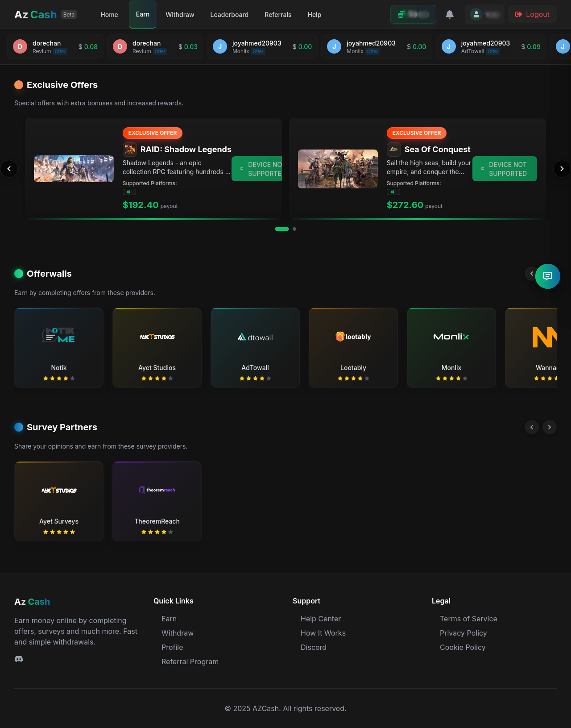Open the Leaderboard nav item
571x728 pixels.
pyautogui.click(x=229, y=15)
